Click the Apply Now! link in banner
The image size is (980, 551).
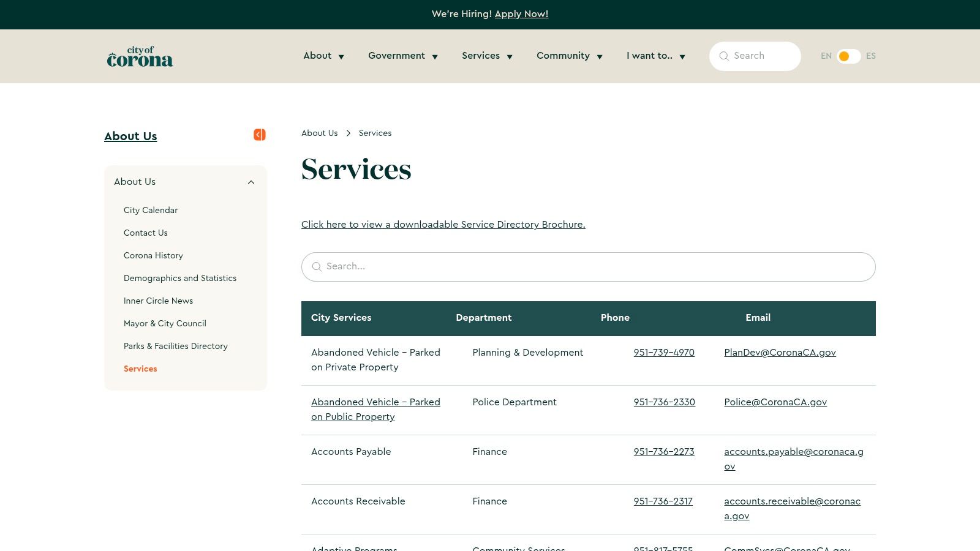521,14
